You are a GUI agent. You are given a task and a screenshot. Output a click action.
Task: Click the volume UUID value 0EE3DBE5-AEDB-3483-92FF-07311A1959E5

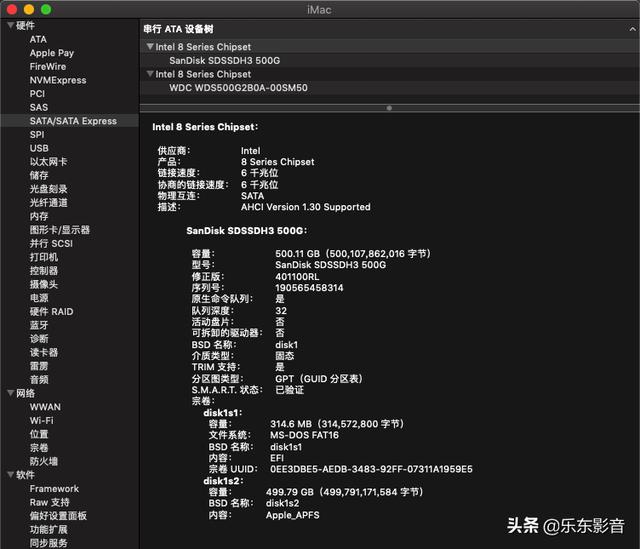(x=371, y=469)
